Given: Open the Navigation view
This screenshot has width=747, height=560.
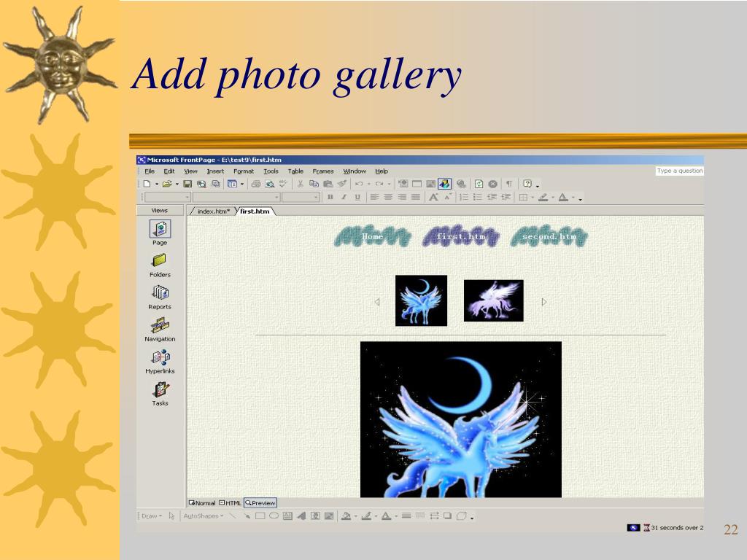Looking at the screenshot, I should [x=160, y=330].
